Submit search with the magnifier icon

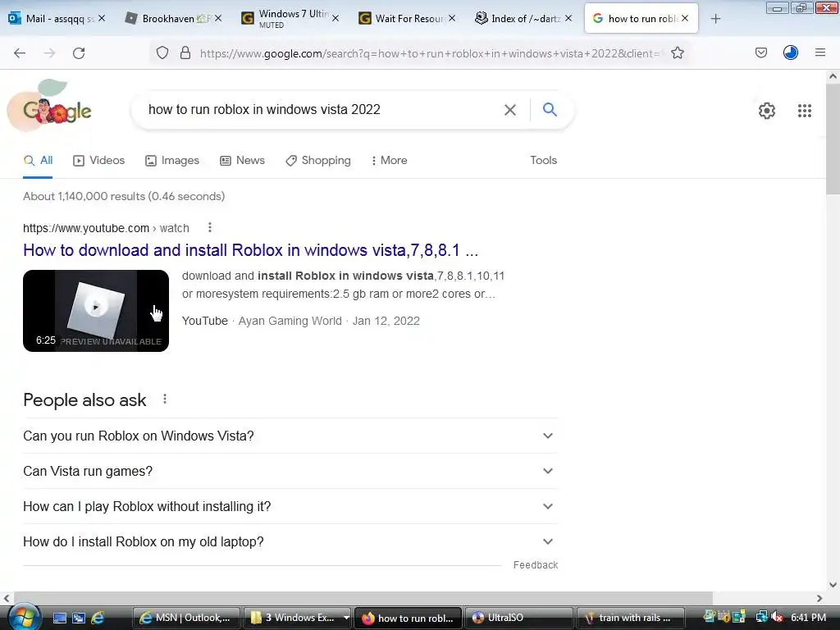(550, 109)
